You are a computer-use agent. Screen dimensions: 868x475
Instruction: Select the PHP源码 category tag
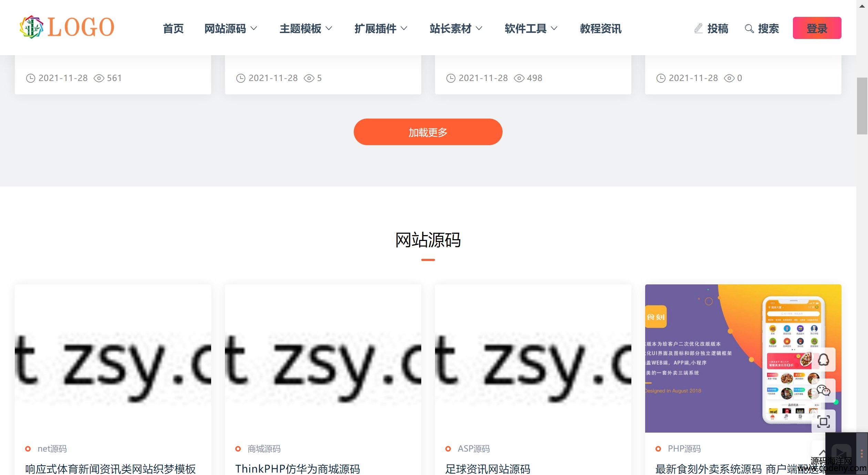click(x=684, y=449)
